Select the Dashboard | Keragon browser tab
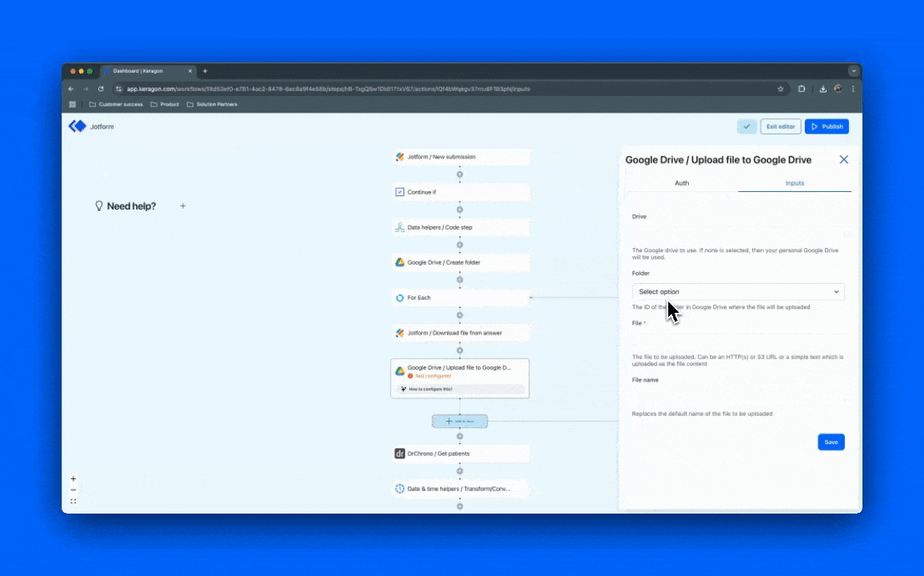This screenshot has height=576, width=924. click(147, 70)
